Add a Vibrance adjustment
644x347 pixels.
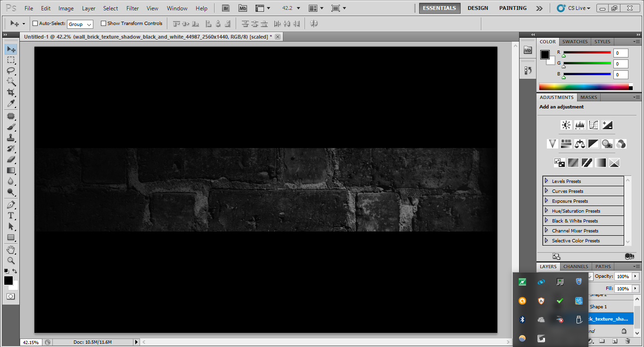553,144
